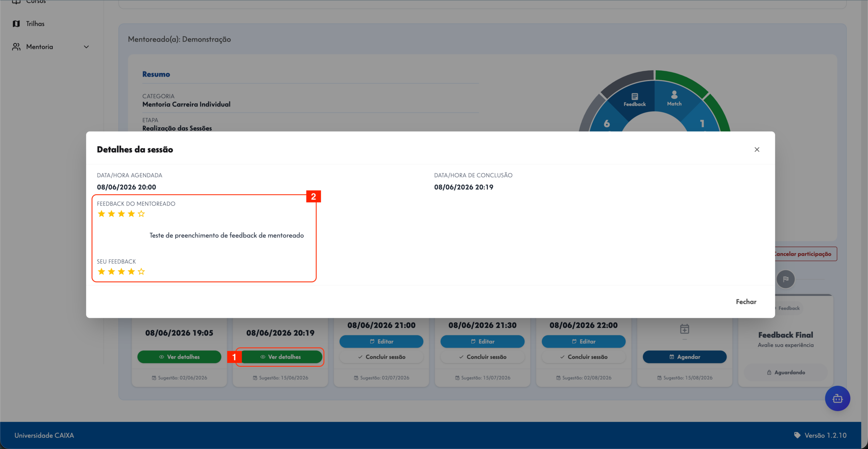The height and width of the screenshot is (449, 868).
Task: Open Ver detalhes for session 08/06/2026 20:19
Action: 280,357
